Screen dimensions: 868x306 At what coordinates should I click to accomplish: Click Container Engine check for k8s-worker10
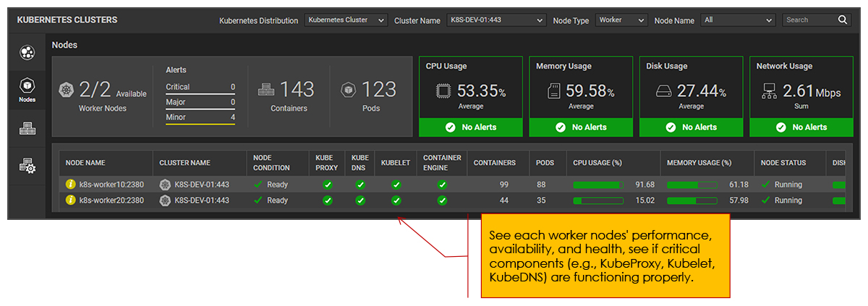tap(442, 184)
